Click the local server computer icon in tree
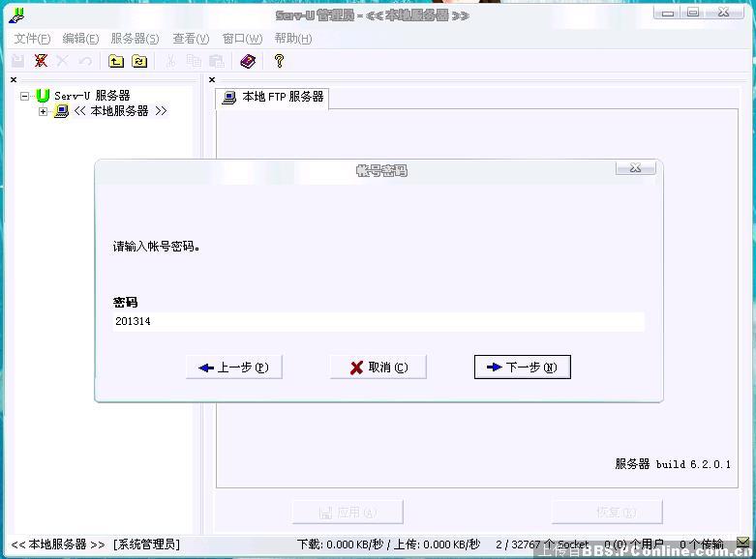 pyautogui.click(x=61, y=111)
